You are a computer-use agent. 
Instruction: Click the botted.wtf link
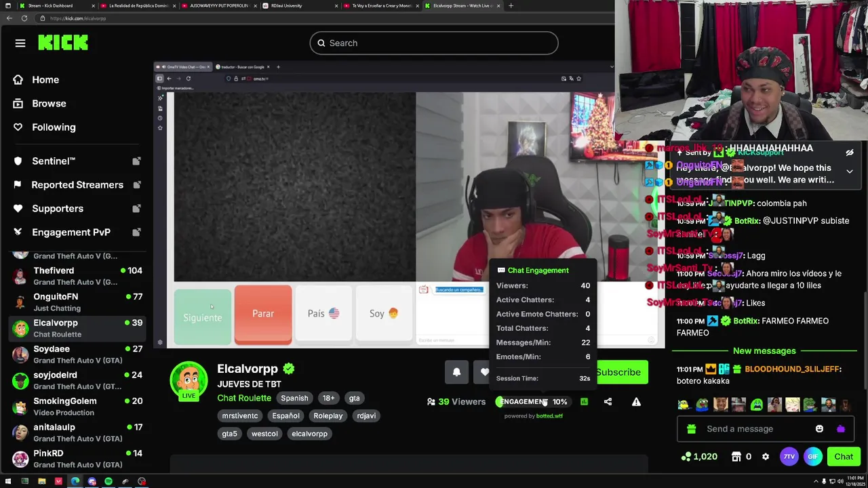pyautogui.click(x=549, y=416)
